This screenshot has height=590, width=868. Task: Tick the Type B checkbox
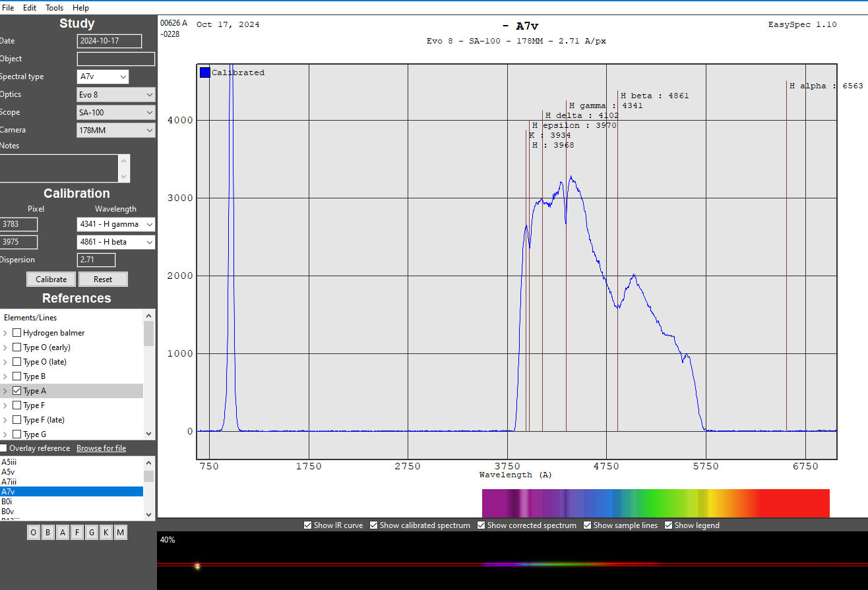(17, 376)
